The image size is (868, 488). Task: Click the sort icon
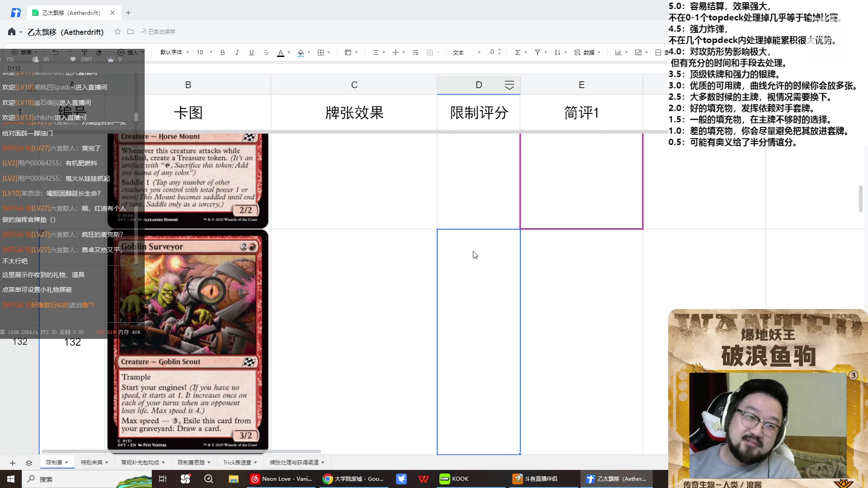pyautogui.click(x=557, y=52)
